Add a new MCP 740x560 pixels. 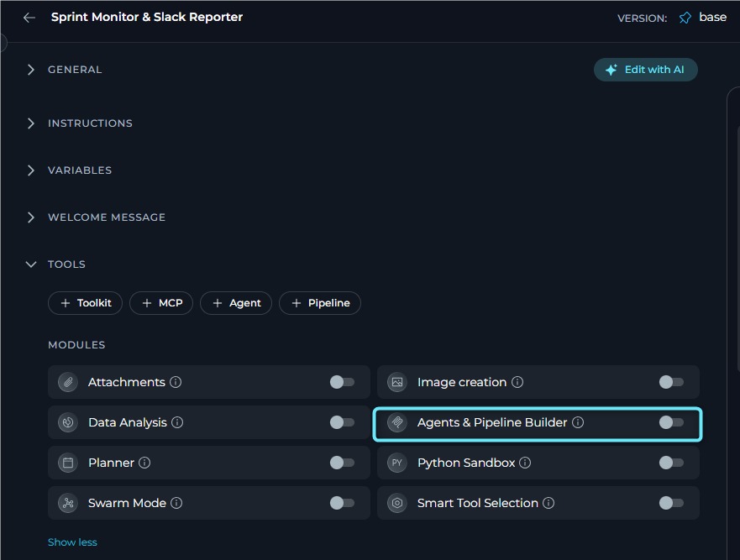click(x=161, y=303)
